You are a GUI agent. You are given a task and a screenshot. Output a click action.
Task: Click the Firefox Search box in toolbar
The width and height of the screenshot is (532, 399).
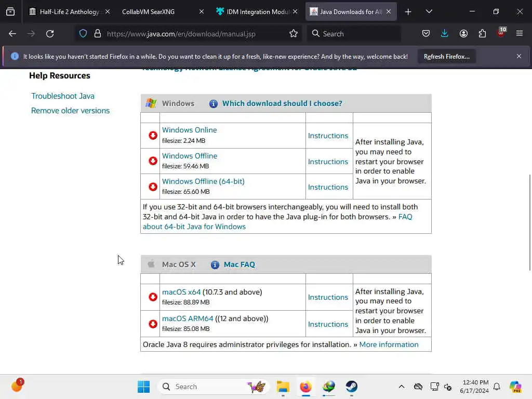point(354,34)
